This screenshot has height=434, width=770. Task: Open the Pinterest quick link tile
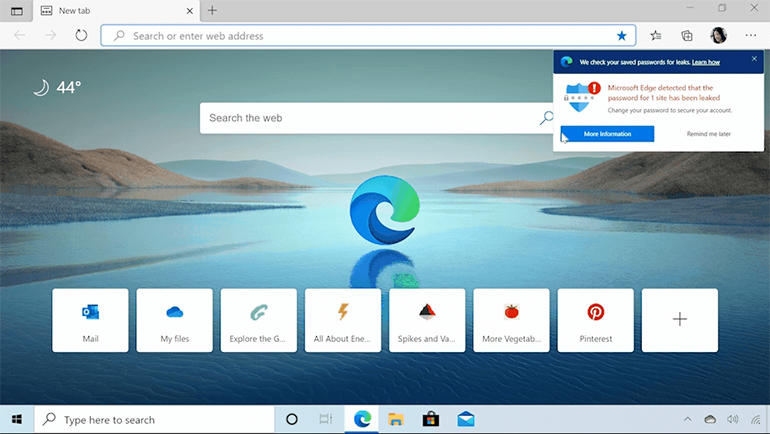point(596,320)
